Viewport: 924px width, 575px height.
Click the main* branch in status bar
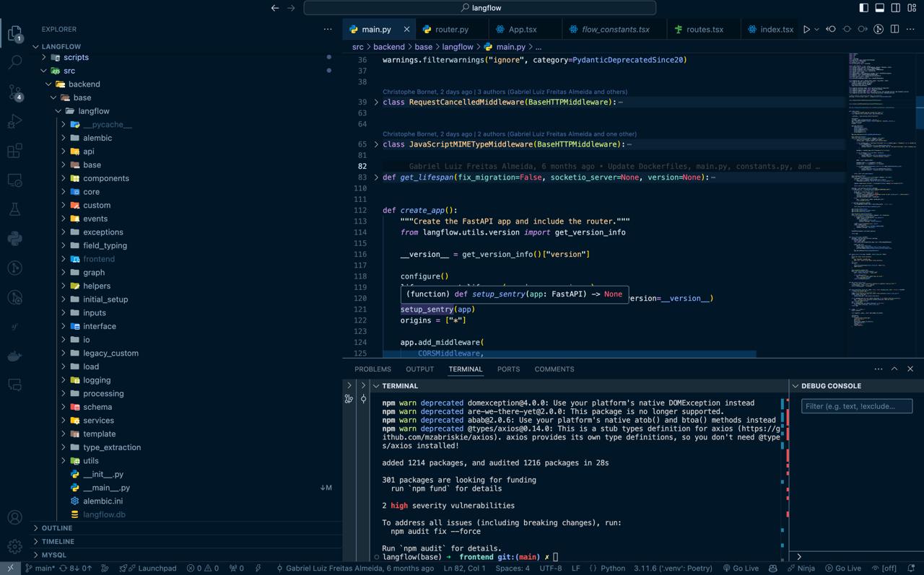point(40,569)
